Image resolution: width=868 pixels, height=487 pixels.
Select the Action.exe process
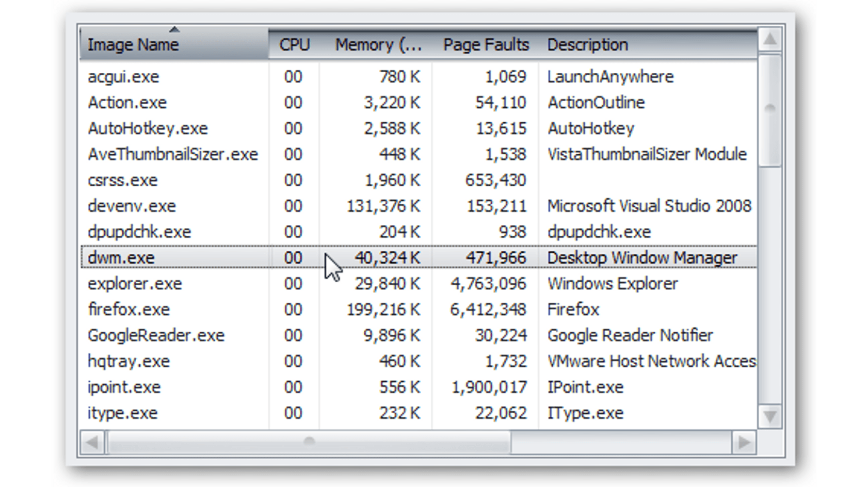point(127,103)
